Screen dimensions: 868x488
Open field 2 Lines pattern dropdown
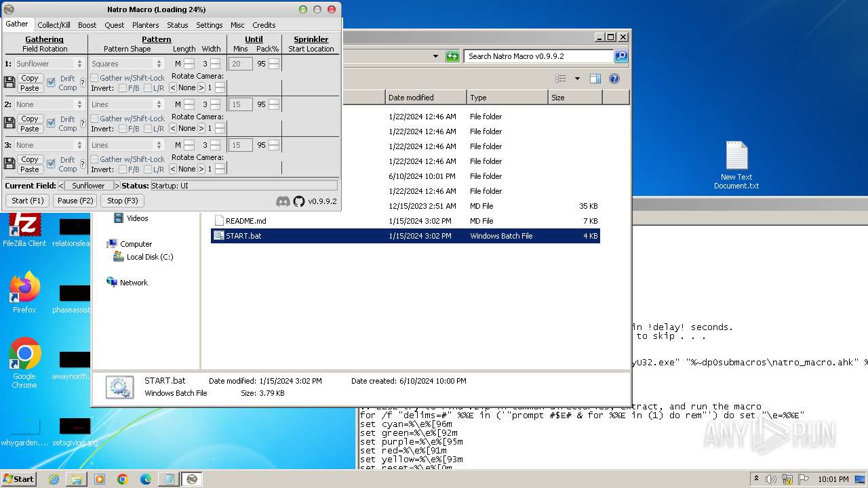[127, 104]
